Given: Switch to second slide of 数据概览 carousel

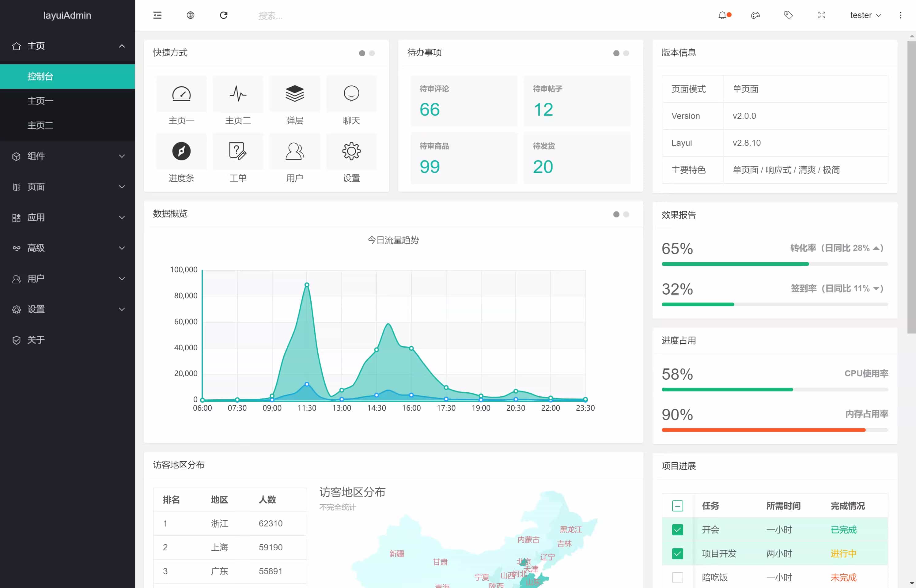Looking at the screenshot, I should pos(626,215).
